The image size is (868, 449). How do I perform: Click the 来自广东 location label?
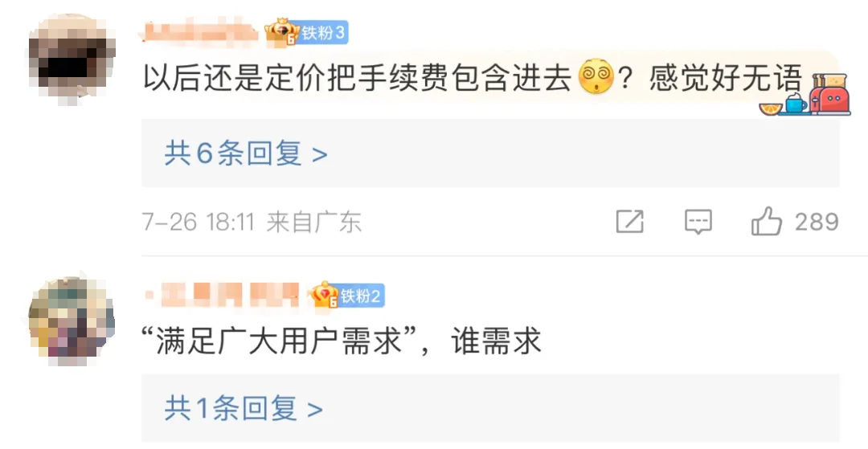pos(314,222)
